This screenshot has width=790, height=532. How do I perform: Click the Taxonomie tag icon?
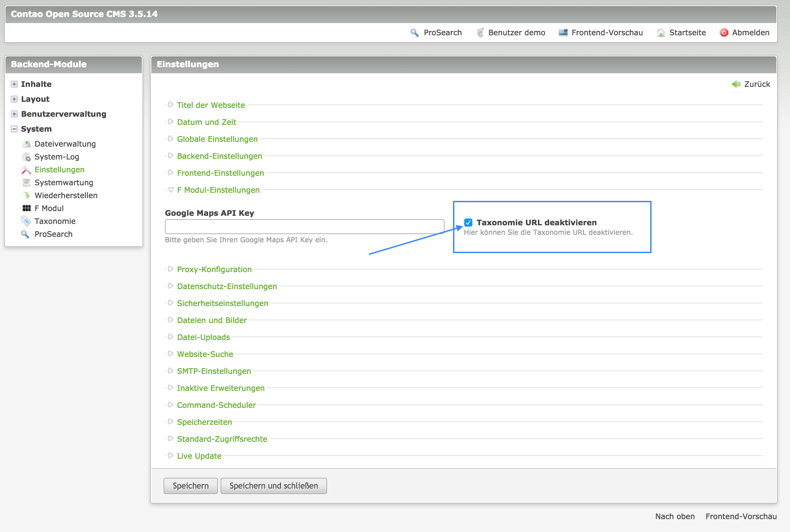[26, 221]
